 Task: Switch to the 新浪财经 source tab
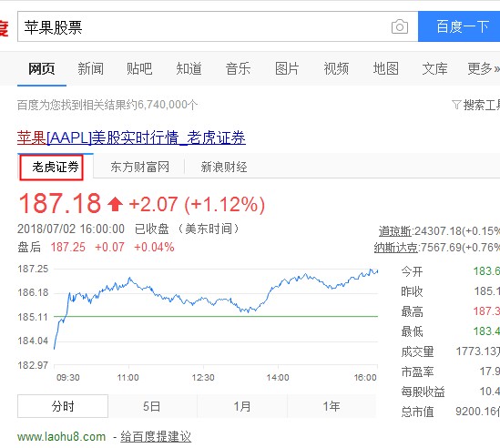click(x=224, y=167)
